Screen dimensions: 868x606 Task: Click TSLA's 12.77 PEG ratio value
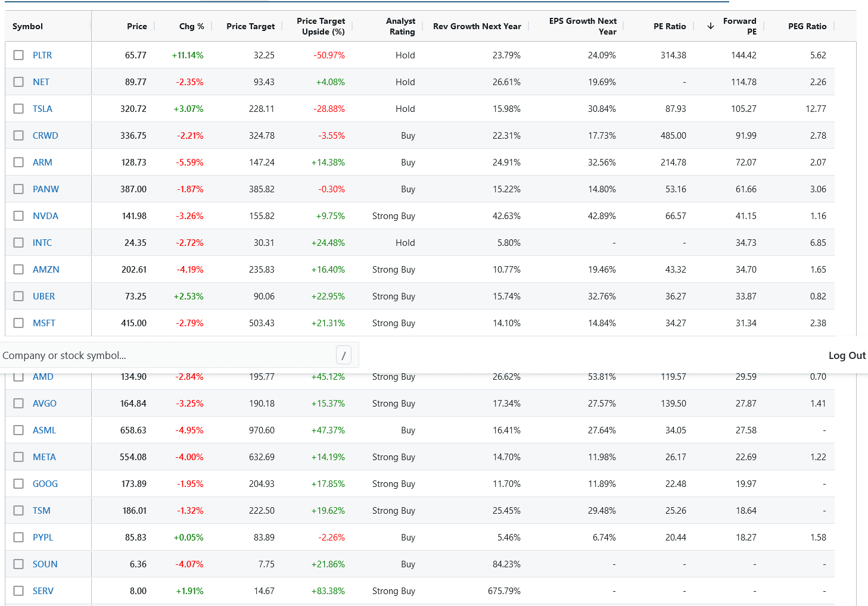(x=816, y=108)
